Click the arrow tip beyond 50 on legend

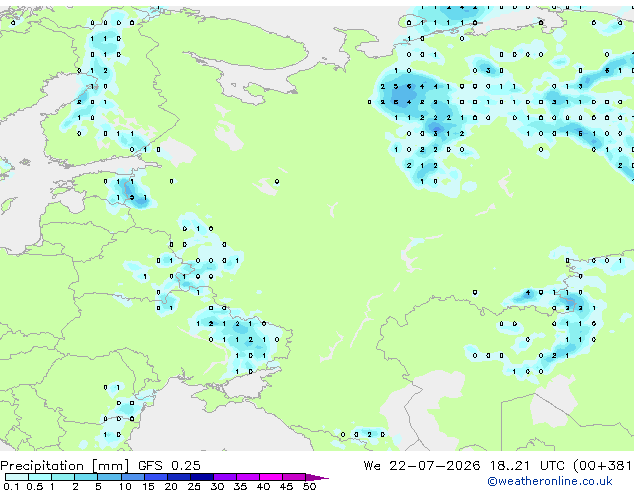point(317,478)
